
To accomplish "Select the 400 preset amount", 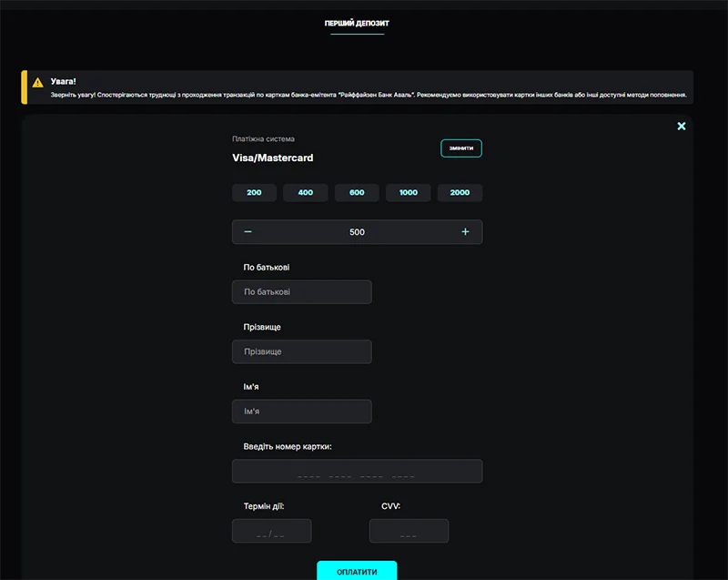I will click(306, 192).
